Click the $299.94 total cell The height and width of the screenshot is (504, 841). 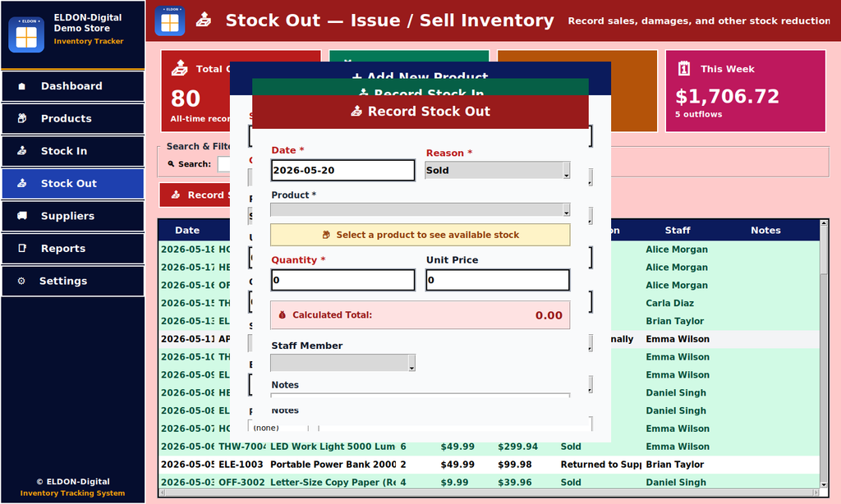[517, 447]
